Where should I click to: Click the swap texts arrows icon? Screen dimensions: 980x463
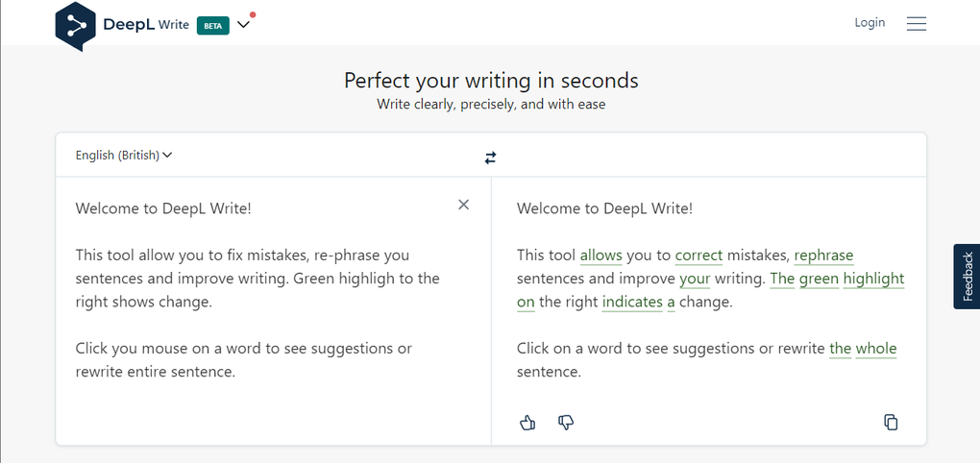(x=491, y=158)
